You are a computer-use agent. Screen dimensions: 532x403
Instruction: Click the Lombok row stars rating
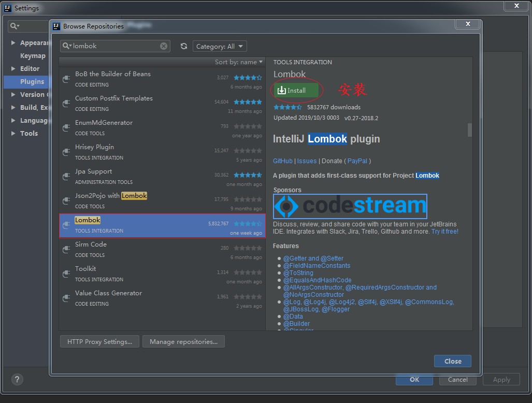point(248,224)
